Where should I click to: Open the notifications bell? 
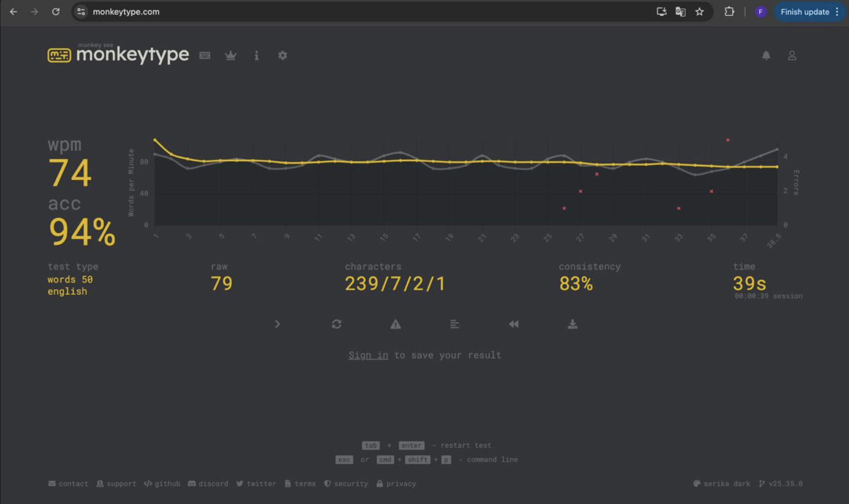click(x=766, y=55)
